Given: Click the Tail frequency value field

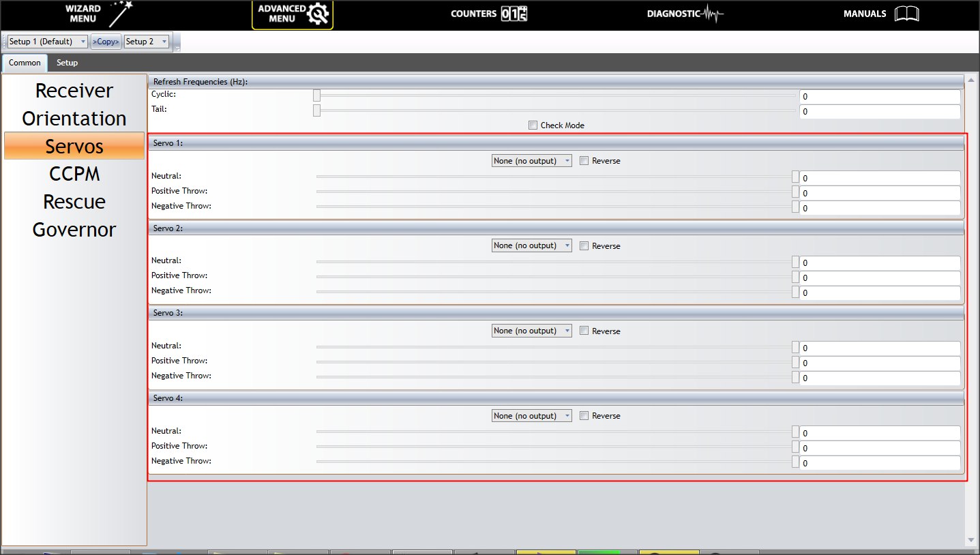Looking at the screenshot, I should pos(879,112).
